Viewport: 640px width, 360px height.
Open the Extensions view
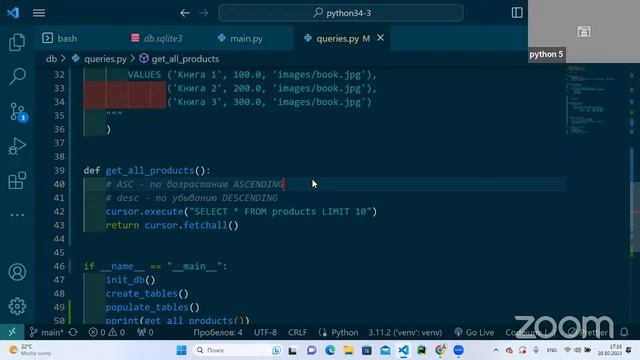point(17,180)
